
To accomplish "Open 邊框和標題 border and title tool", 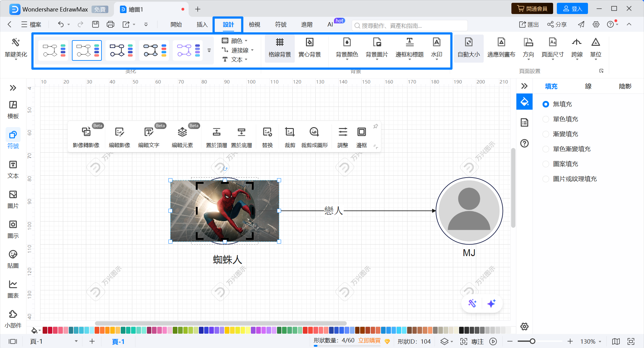I will pyautogui.click(x=409, y=48).
